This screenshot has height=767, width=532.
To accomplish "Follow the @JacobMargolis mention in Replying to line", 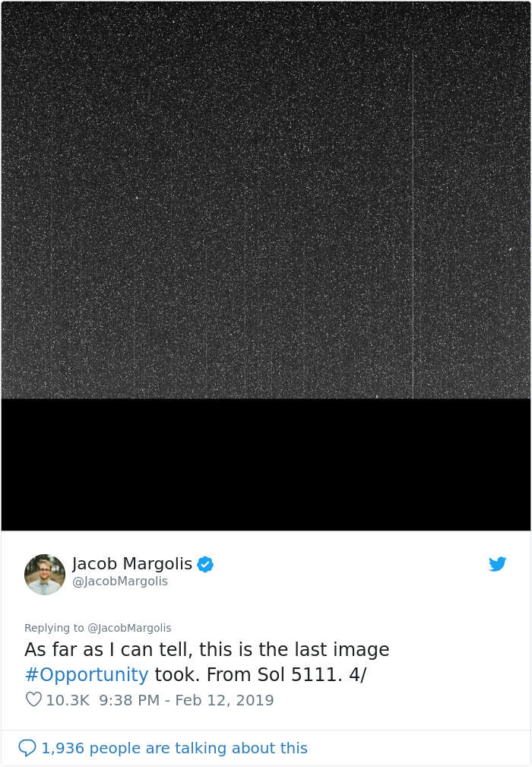I will (x=129, y=628).
